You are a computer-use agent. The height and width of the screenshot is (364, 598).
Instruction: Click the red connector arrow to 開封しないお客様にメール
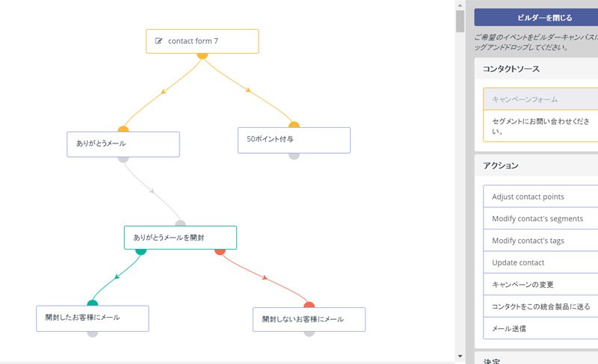pyautogui.click(x=265, y=277)
